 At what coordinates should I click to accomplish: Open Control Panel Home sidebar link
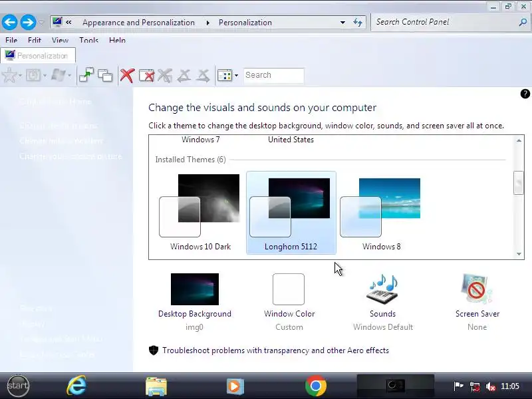[x=55, y=102]
